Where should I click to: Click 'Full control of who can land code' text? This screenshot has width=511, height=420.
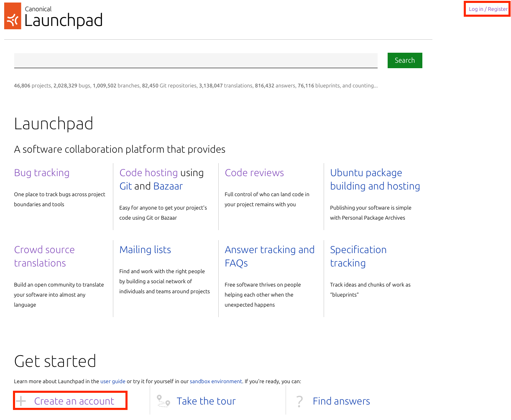pos(267,200)
